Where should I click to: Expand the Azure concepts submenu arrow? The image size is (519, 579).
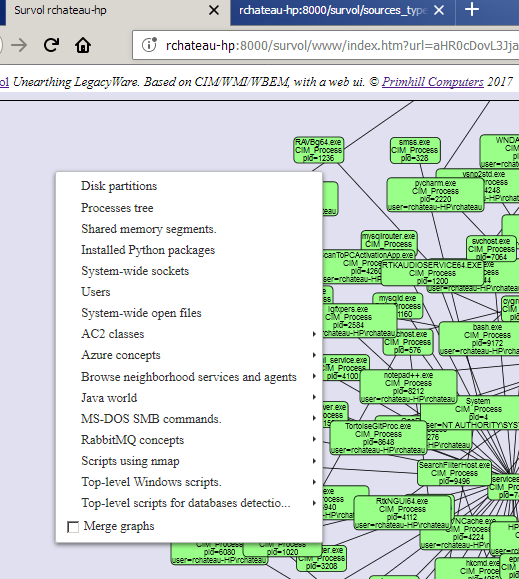(x=314, y=355)
